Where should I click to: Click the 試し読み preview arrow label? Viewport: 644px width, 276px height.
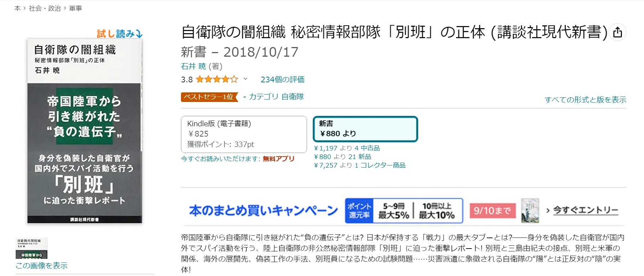120,34
